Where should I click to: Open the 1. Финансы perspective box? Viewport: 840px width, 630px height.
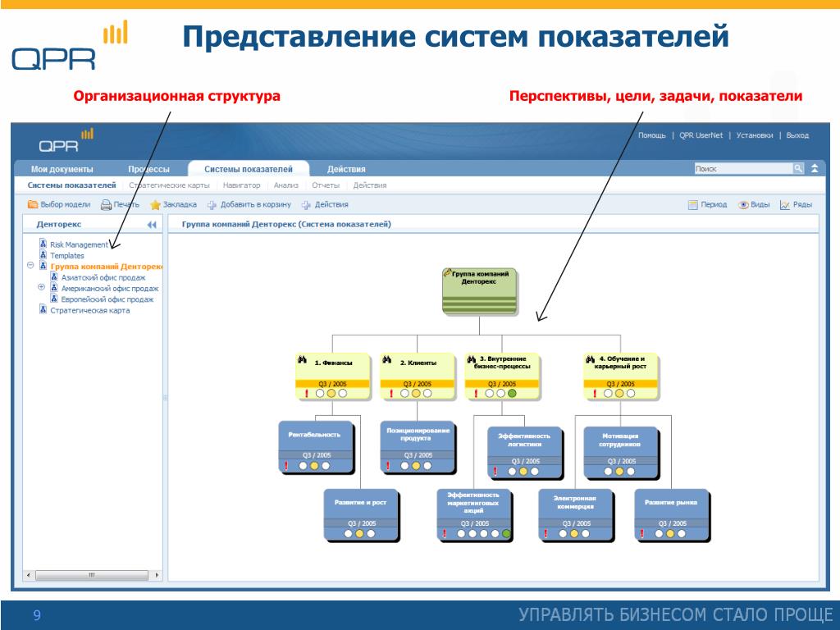click(333, 376)
